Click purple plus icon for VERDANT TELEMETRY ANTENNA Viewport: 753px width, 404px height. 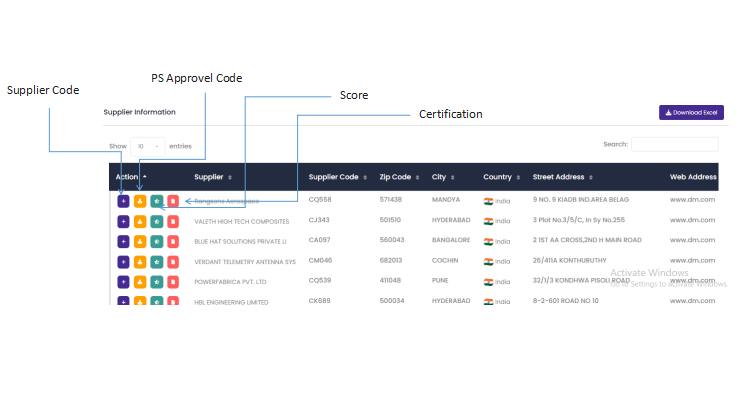[x=123, y=262]
